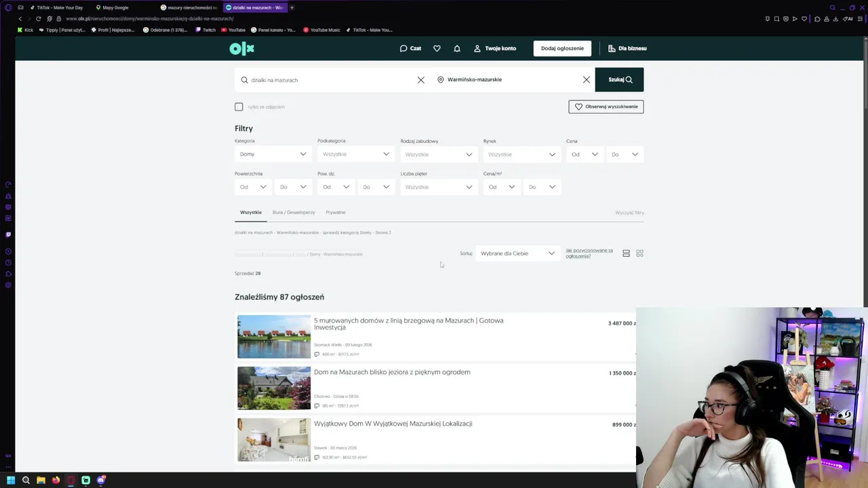This screenshot has width=868, height=488.
Task: Click the location field Warmińsko-mazurskie
Action: pyautogui.click(x=507, y=79)
